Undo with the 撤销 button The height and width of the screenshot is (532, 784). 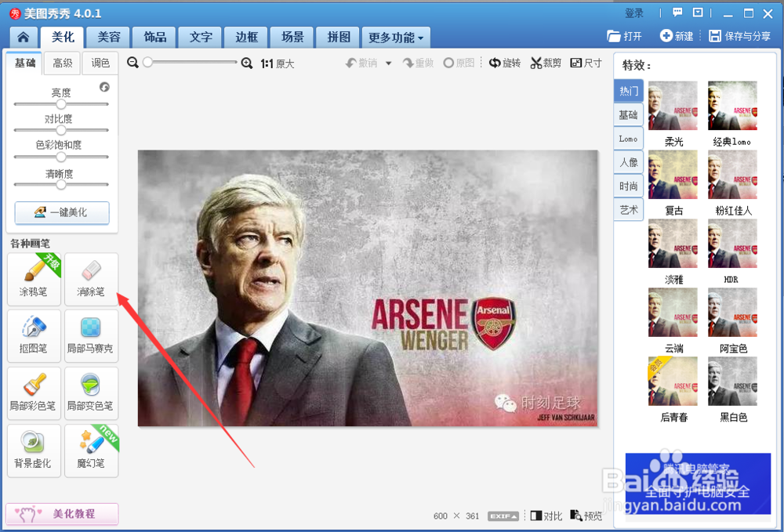[x=362, y=63]
